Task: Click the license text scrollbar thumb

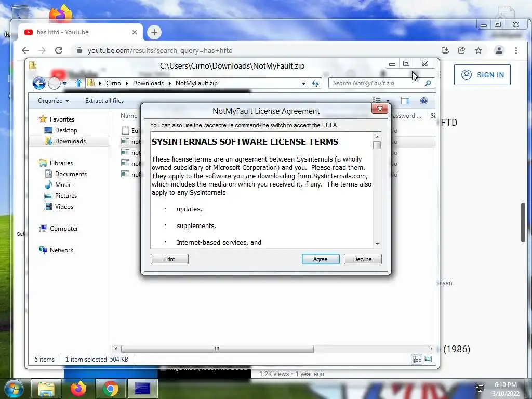Action: click(377, 145)
